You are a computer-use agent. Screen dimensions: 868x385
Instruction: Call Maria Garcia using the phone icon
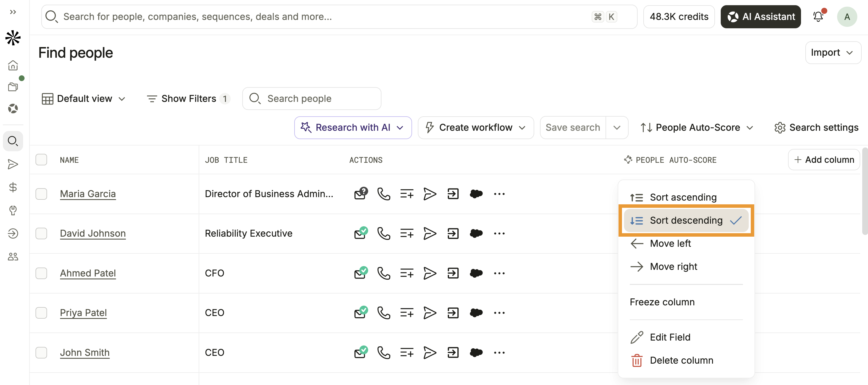383,194
